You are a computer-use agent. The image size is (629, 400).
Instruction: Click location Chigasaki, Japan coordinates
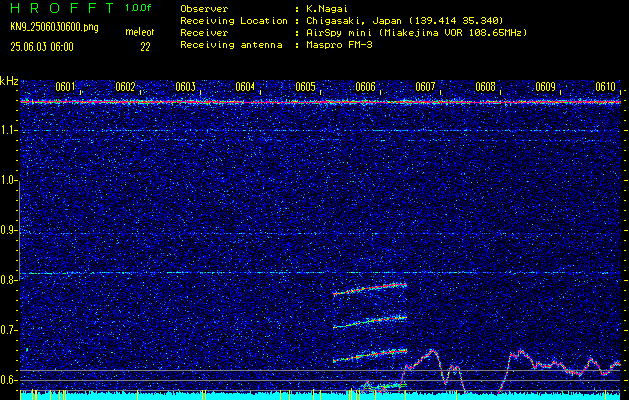point(404,20)
